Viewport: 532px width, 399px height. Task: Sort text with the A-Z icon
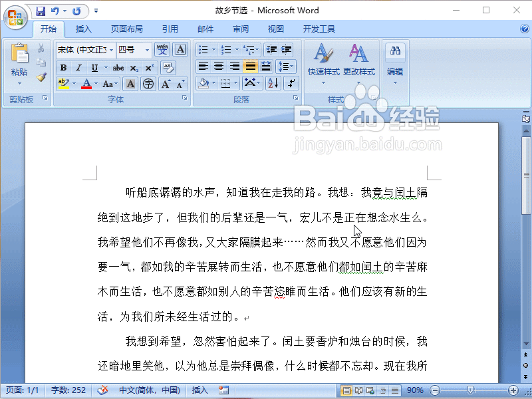click(273, 83)
